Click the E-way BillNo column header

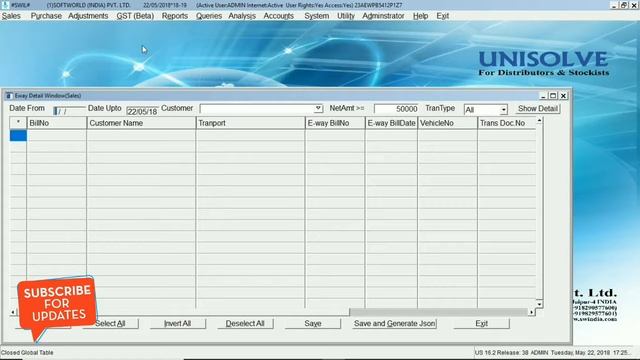pos(335,123)
